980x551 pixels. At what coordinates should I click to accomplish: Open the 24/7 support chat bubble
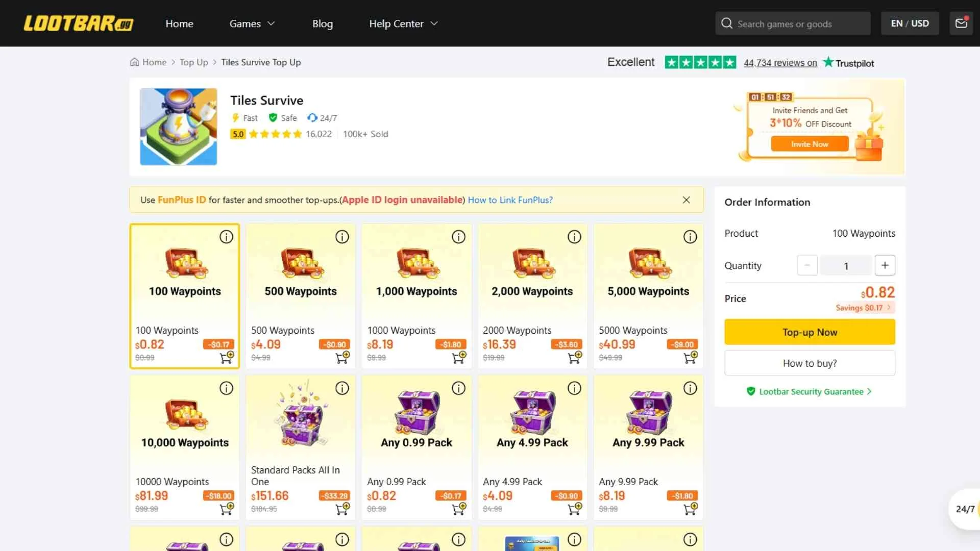(x=964, y=509)
